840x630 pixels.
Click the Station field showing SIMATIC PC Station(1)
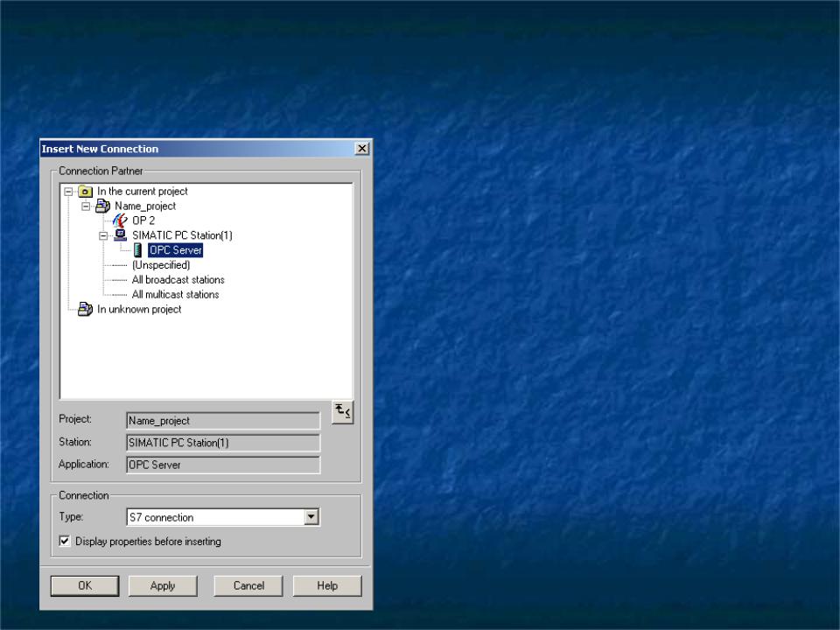click(223, 443)
